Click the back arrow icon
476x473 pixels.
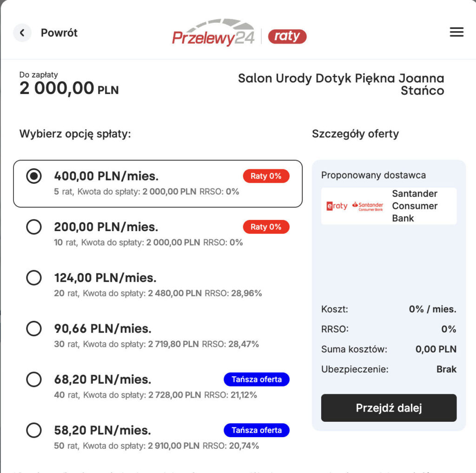coord(22,33)
